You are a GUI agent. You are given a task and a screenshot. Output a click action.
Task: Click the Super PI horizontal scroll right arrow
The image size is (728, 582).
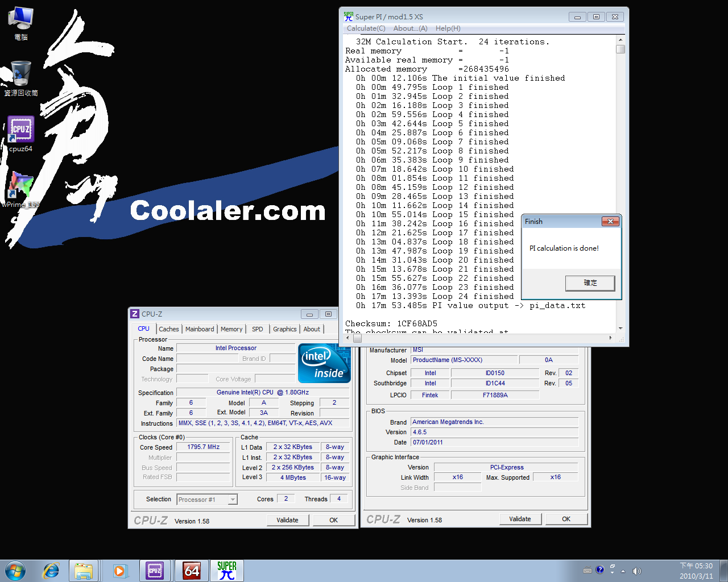click(x=611, y=338)
